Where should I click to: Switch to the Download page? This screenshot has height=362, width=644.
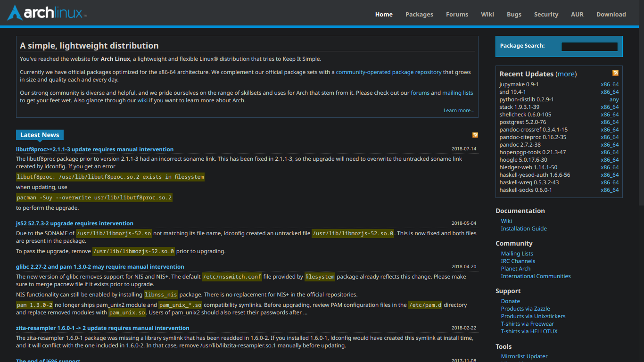click(611, 14)
